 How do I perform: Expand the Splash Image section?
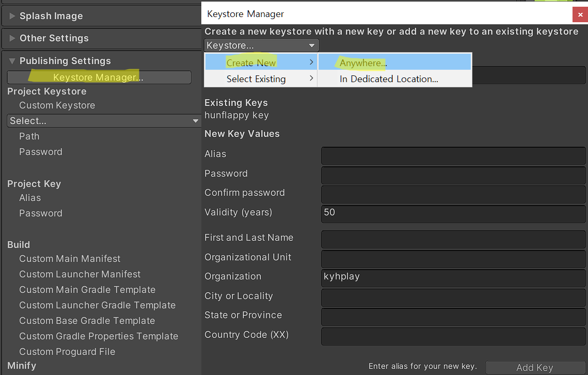click(x=51, y=16)
